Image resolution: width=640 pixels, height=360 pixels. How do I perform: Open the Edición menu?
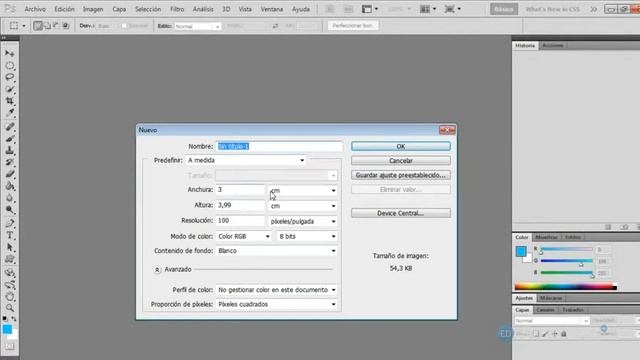(64, 9)
